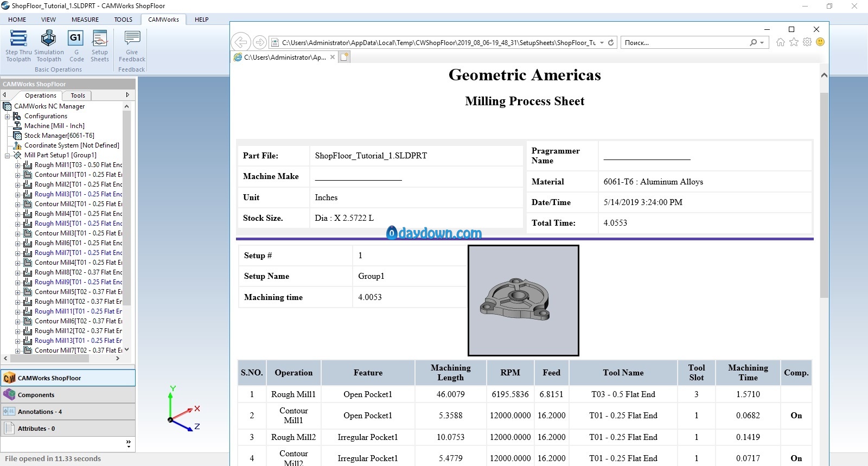Click the coordinate triad in the viewport

tap(183, 410)
